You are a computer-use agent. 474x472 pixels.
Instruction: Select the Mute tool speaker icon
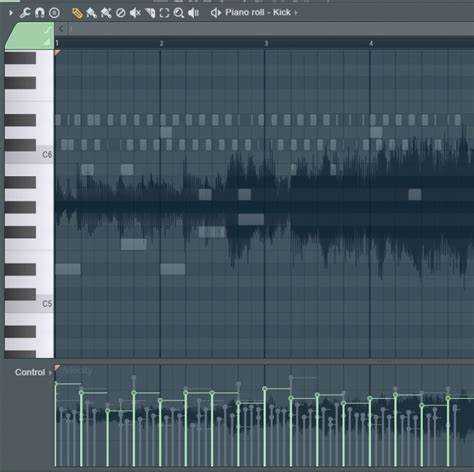point(135,13)
